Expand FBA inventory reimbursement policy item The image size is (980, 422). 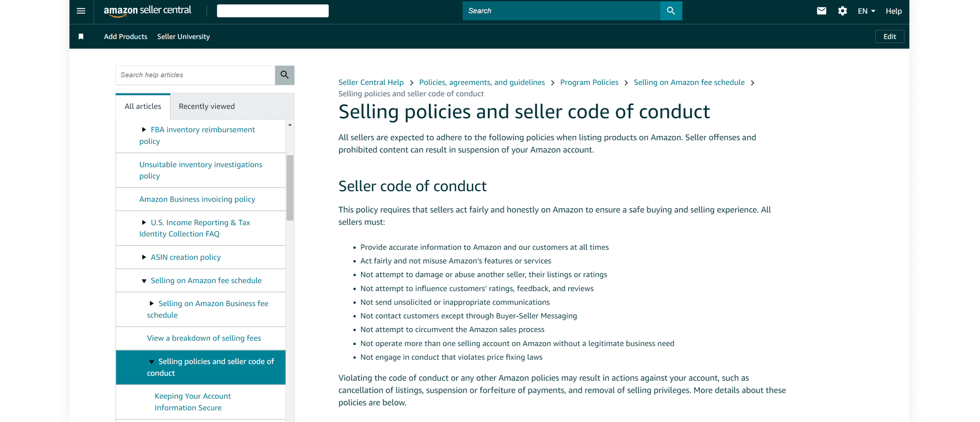click(x=144, y=130)
